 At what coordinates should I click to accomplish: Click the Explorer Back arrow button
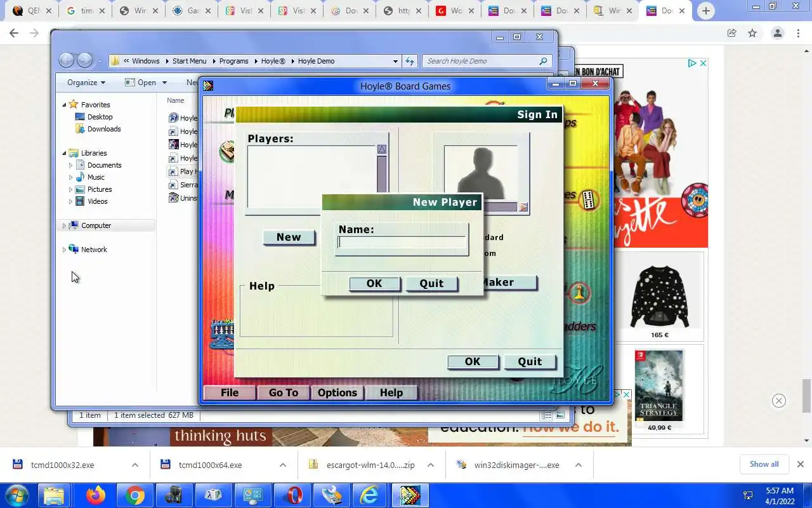[67, 60]
